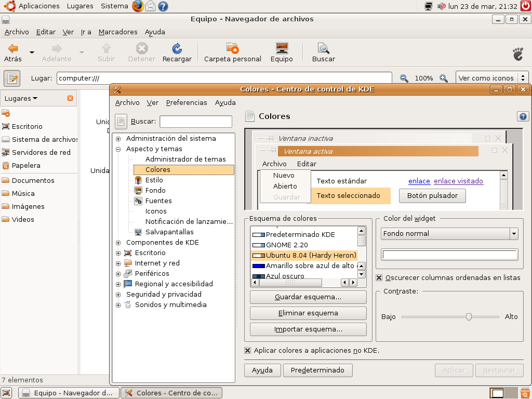The height and width of the screenshot is (399, 532).
Task: Click the KDE Buscar search field
Action: click(x=196, y=122)
